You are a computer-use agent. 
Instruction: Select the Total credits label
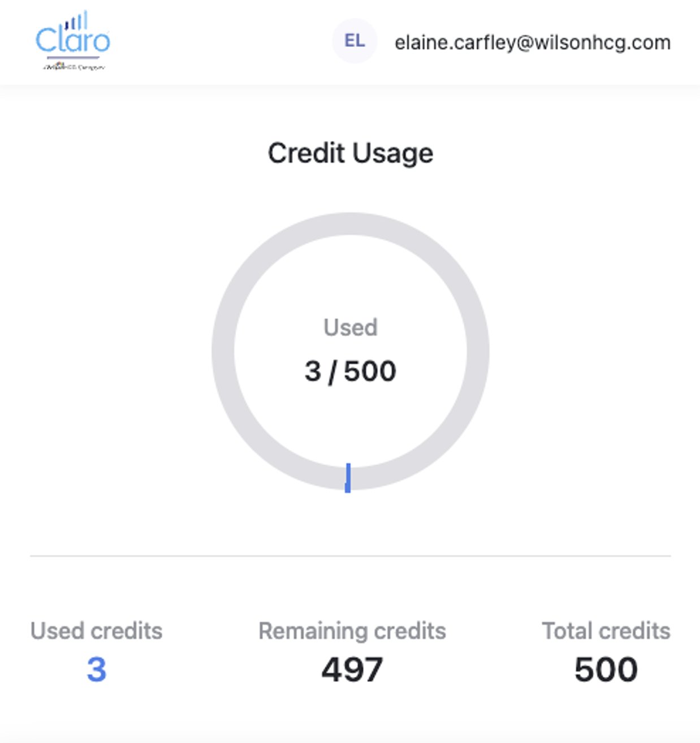pyautogui.click(x=606, y=630)
